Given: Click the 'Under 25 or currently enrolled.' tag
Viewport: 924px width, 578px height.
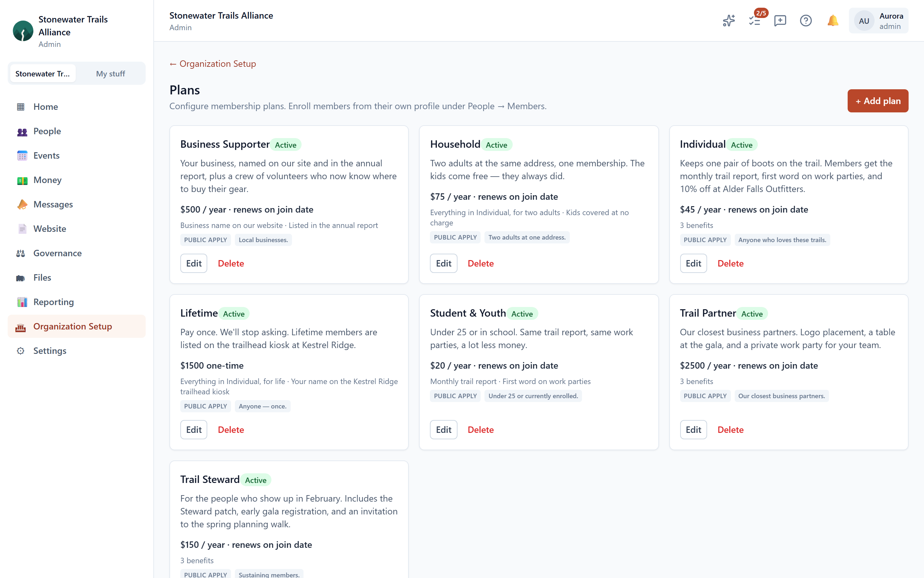Looking at the screenshot, I should coord(533,396).
